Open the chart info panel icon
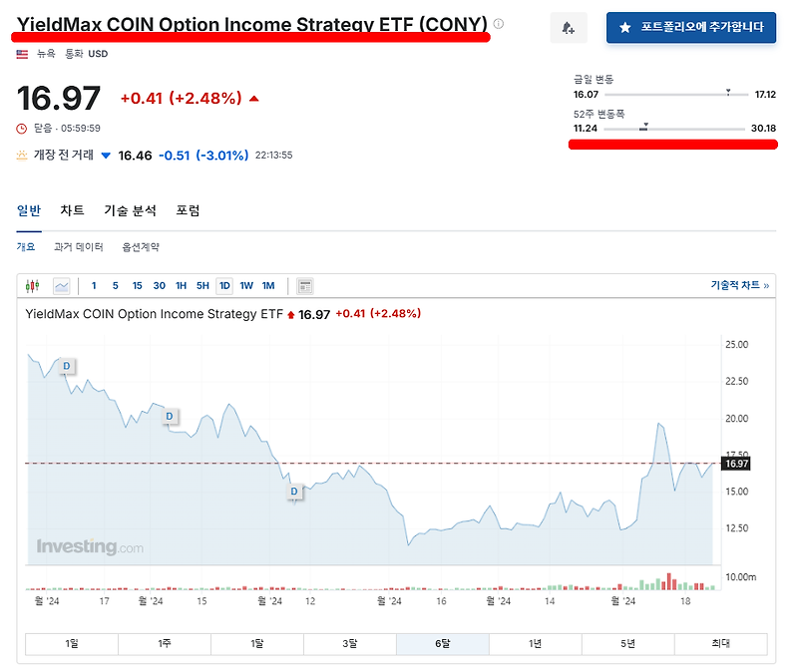 point(306,286)
